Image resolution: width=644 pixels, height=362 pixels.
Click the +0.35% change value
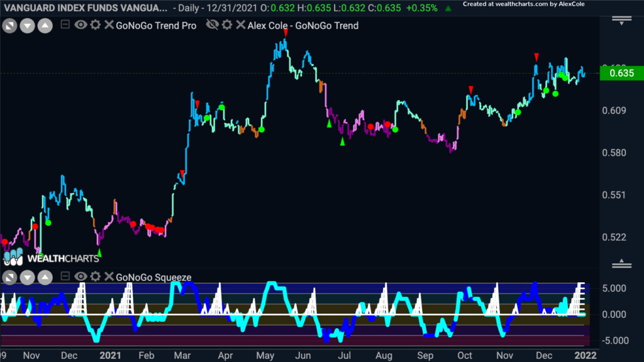421,8
